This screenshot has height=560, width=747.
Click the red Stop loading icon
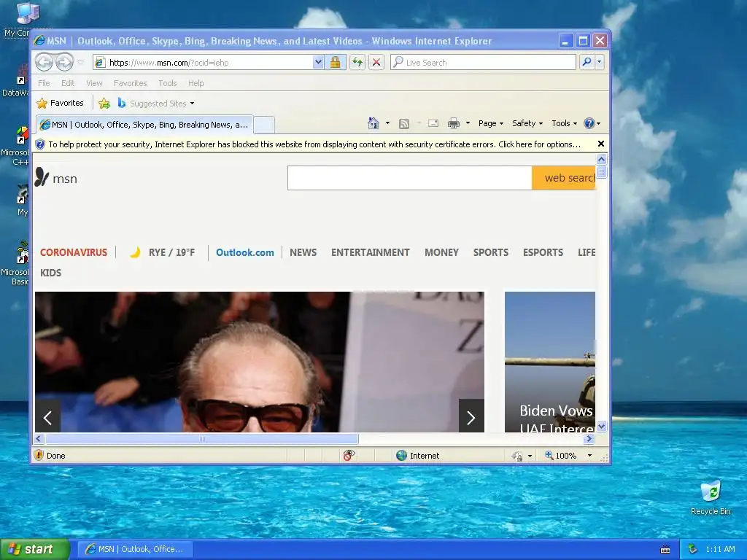click(376, 63)
